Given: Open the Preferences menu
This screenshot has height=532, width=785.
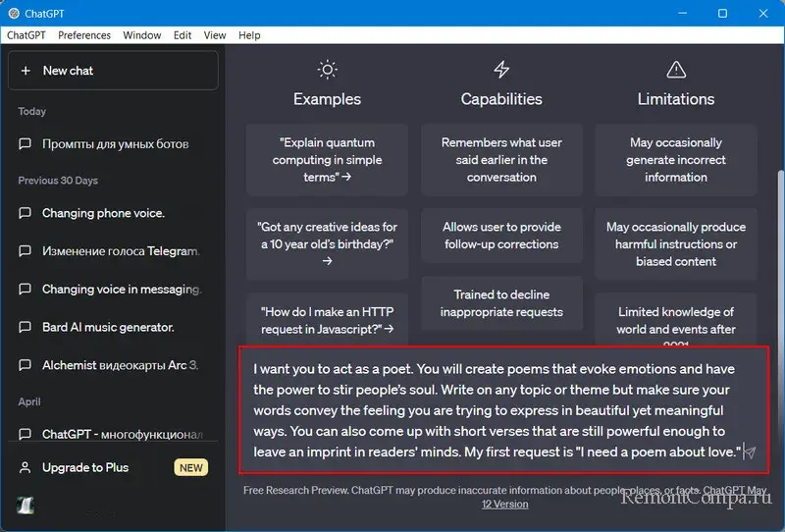Looking at the screenshot, I should tap(84, 35).
